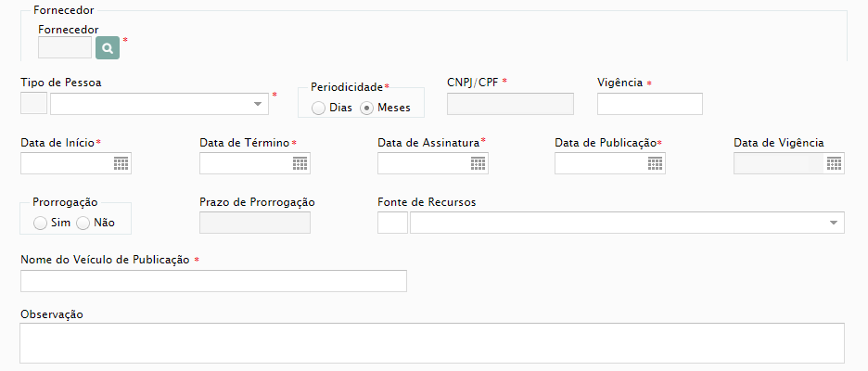
Task: Click the Fonte de Recursos code box
Action: 392,222
